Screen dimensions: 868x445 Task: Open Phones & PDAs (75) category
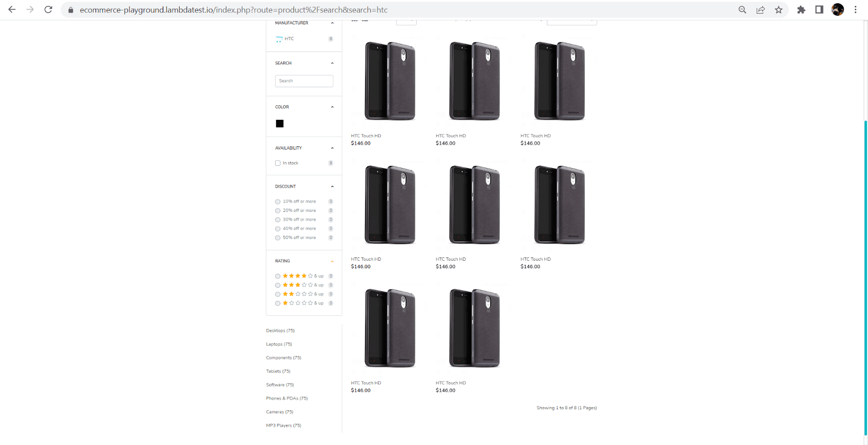(286, 398)
